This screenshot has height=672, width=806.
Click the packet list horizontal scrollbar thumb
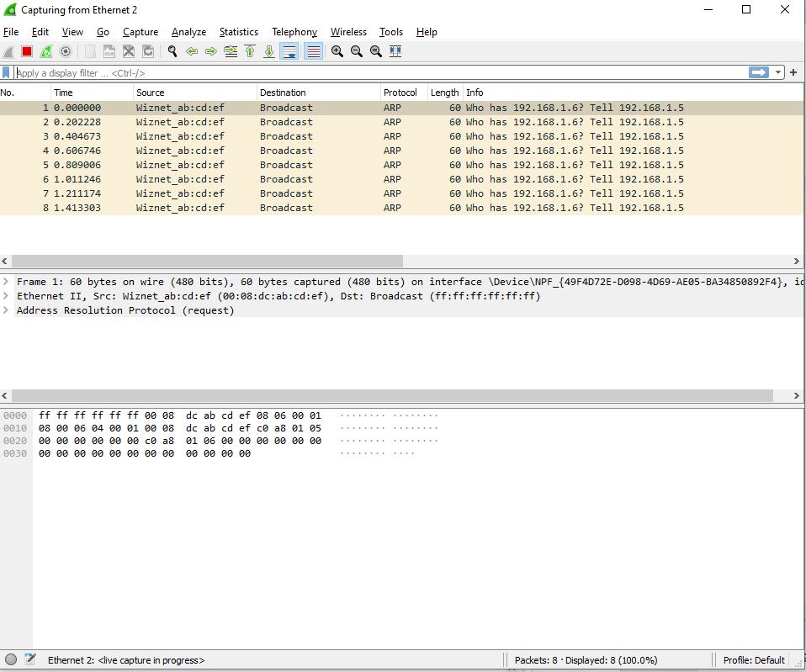pos(207,261)
